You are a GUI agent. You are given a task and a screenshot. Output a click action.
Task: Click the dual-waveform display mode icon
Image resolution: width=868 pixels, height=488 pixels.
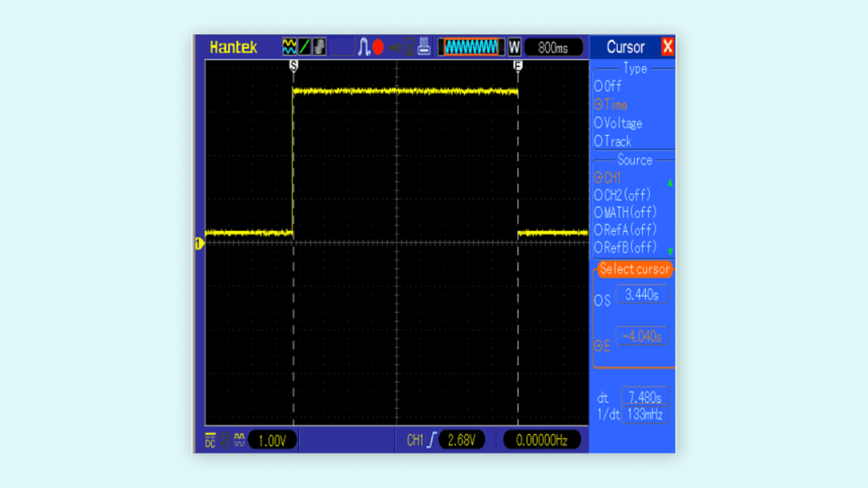(x=289, y=47)
